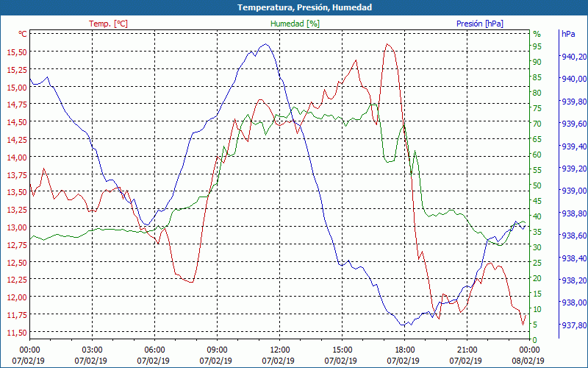Click the 03:00 time axis label
The height and width of the screenshot is (368, 588).
(x=92, y=350)
